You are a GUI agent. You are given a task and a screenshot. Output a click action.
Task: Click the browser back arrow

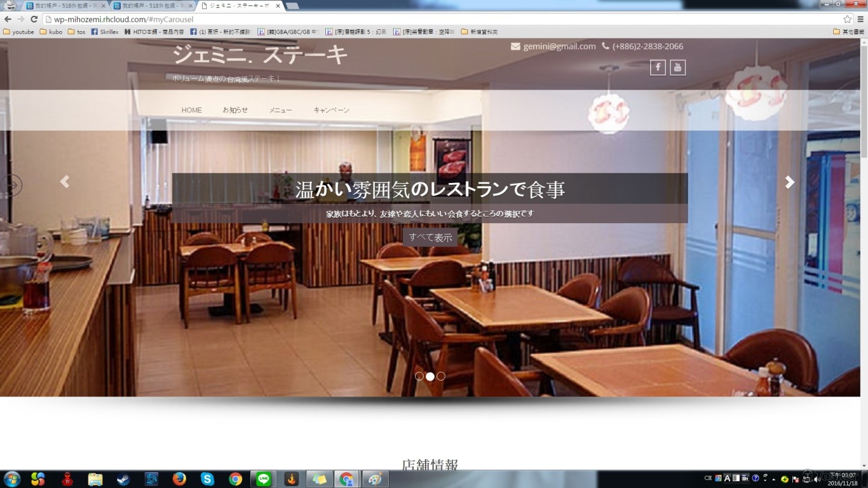8,20
